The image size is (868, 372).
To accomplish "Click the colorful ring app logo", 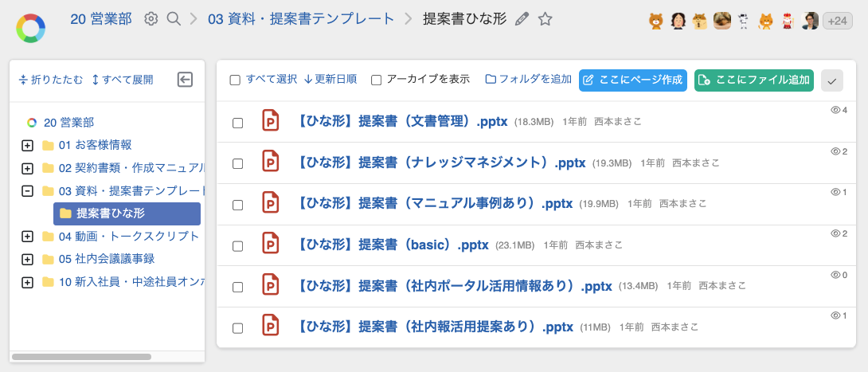I will coord(31,29).
